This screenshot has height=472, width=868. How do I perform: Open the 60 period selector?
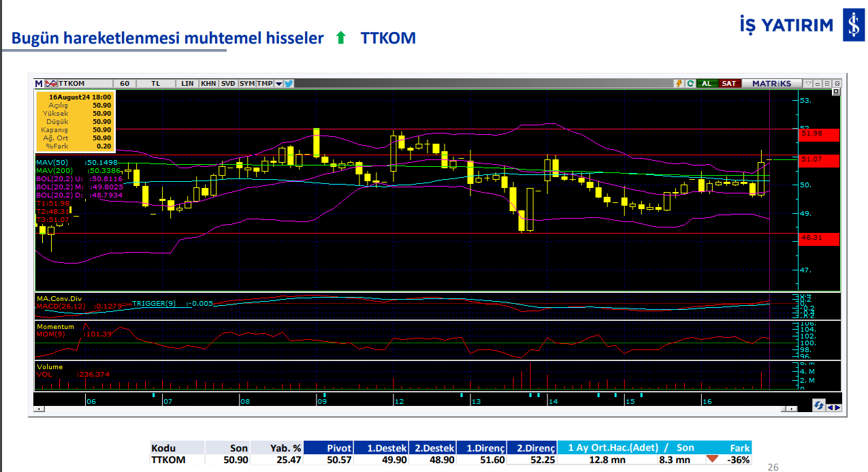[x=125, y=83]
